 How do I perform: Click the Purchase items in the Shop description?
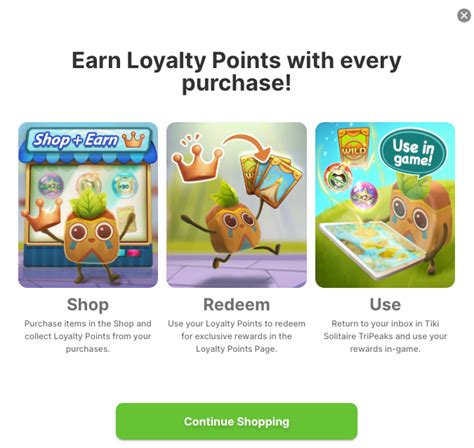[88, 336]
